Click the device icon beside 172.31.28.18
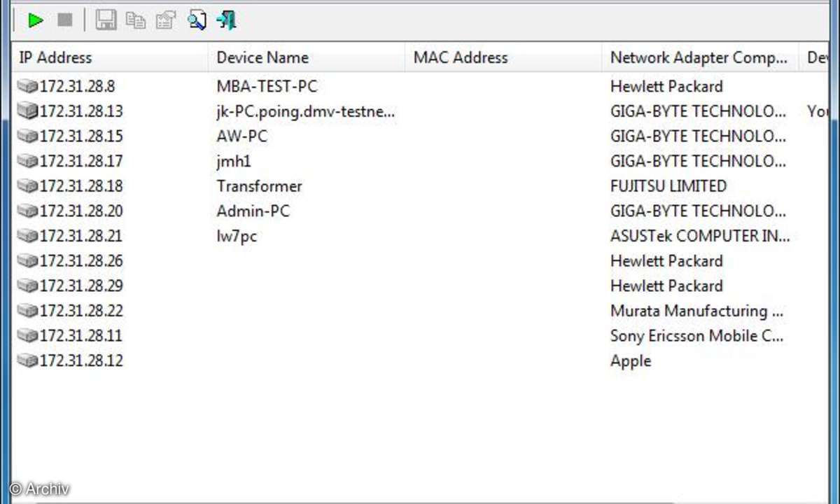 click(28, 185)
